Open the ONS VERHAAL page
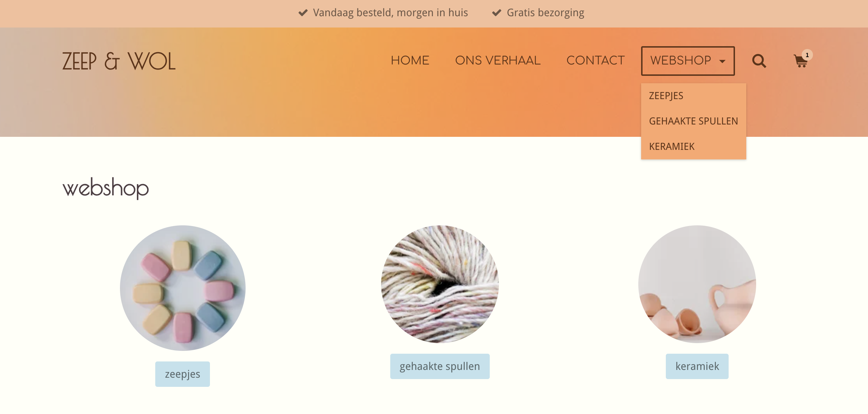The image size is (868, 414). point(498,60)
